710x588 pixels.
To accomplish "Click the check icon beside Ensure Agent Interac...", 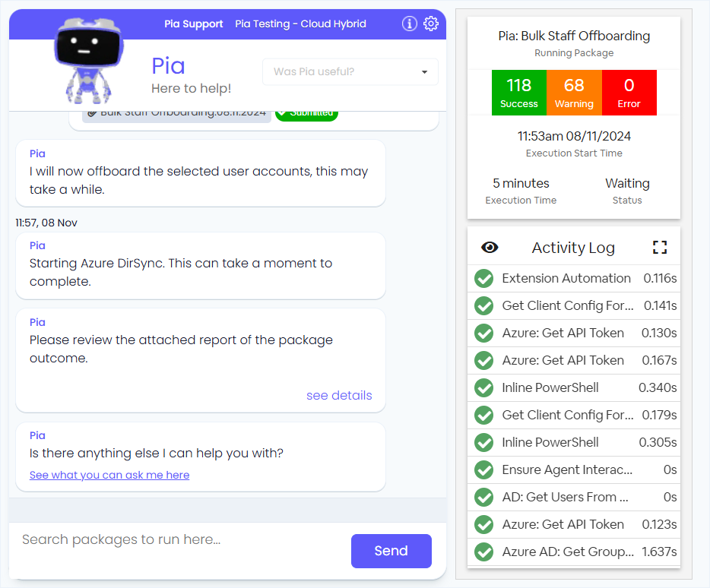I will tap(484, 469).
